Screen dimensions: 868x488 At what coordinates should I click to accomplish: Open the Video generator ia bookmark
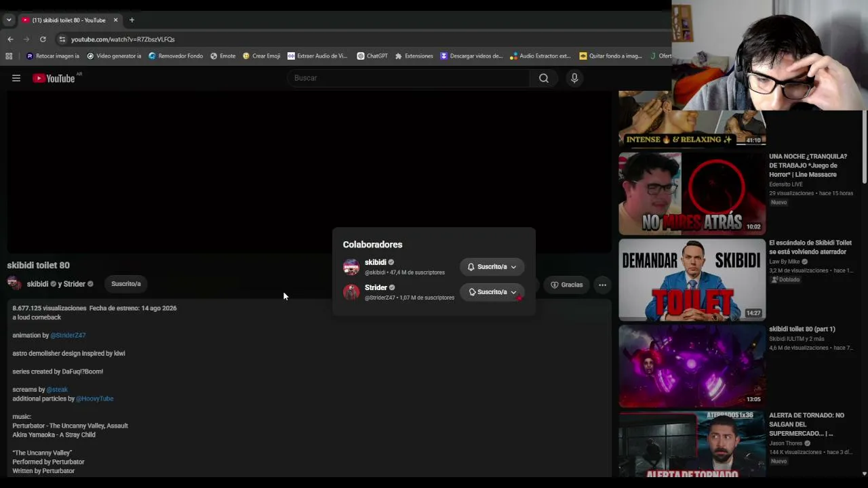(x=114, y=56)
